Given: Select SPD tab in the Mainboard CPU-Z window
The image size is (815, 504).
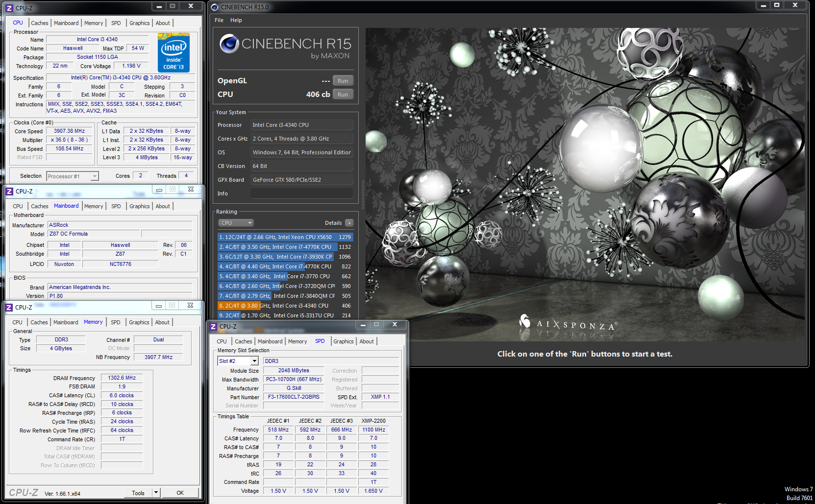Looking at the screenshot, I should pos(116,206).
